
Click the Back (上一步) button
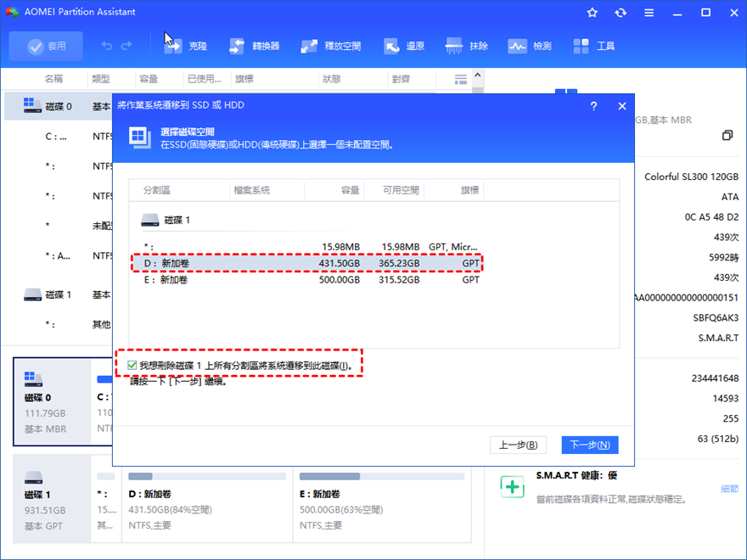(x=518, y=445)
